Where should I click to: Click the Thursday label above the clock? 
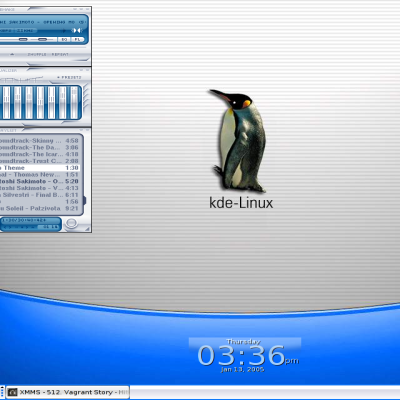[x=243, y=342]
